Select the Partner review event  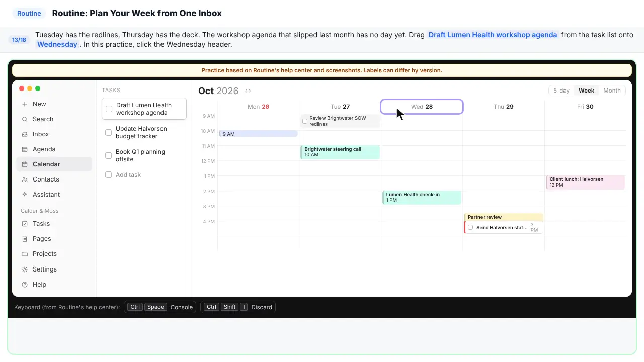pos(504,217)
